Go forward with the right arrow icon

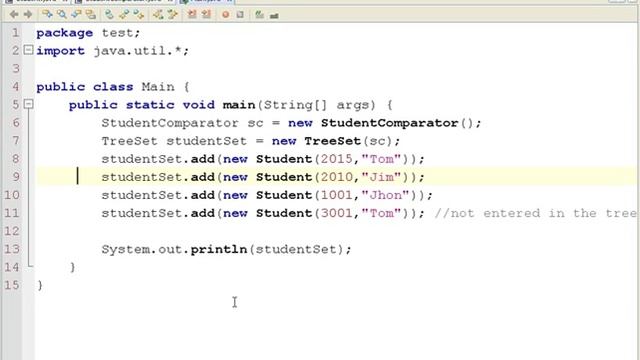coord(28,15)
